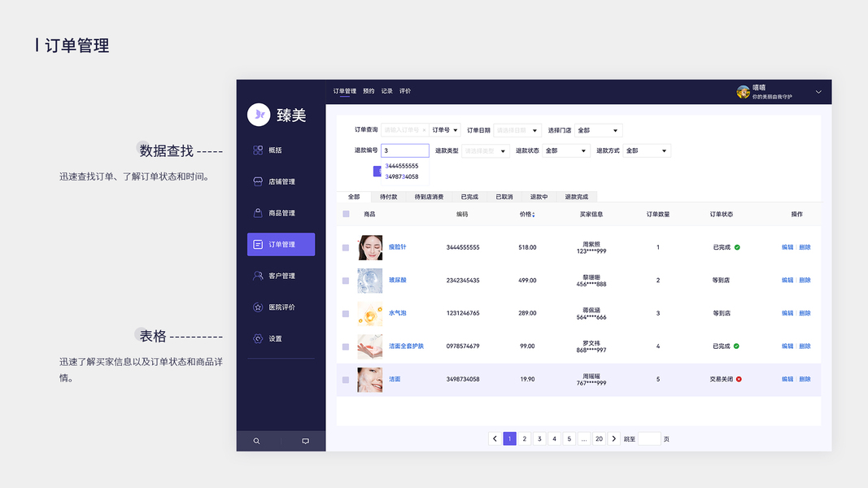Open the 订单号 dropdown
Screen dimensions: 868x488
444,130
